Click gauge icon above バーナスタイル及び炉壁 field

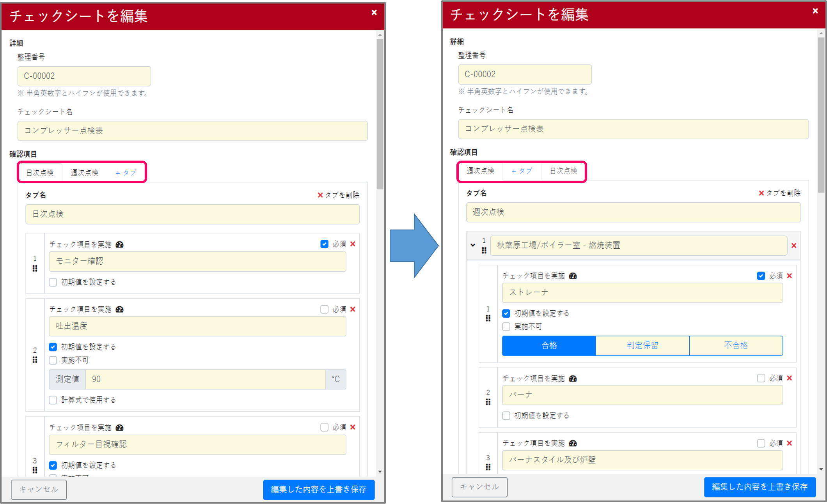pos(573,444)
